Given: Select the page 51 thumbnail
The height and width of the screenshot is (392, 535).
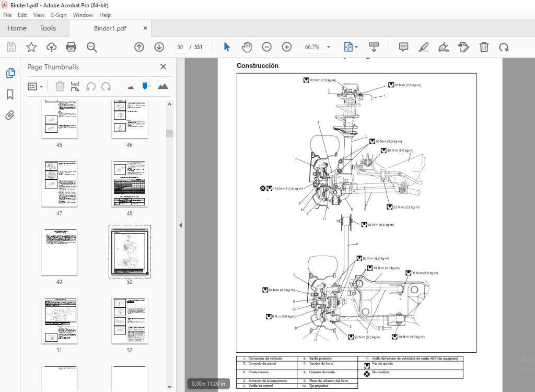Looking at the screenshot, I should click(x=60, y=320).
